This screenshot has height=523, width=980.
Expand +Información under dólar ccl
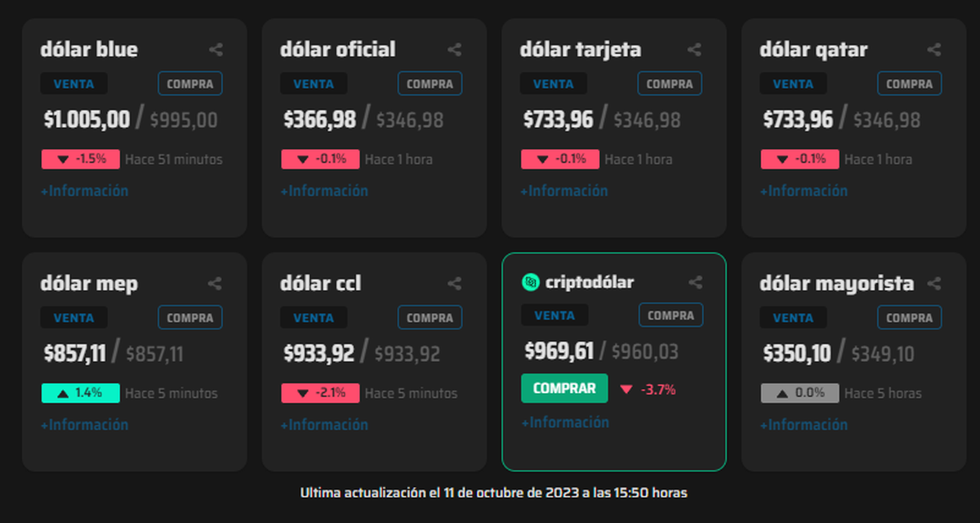(x=324, y=425)
